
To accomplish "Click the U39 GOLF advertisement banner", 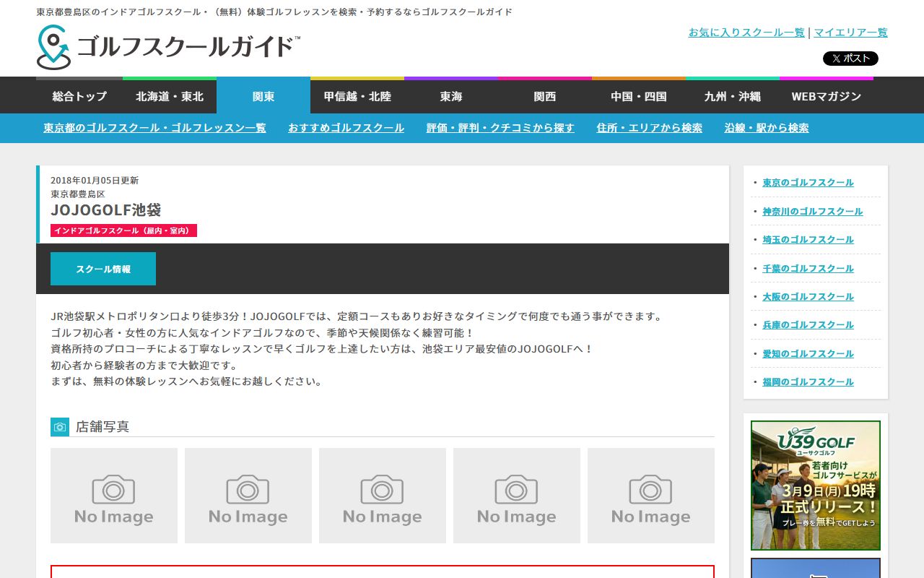I will [x=816, y=486].
